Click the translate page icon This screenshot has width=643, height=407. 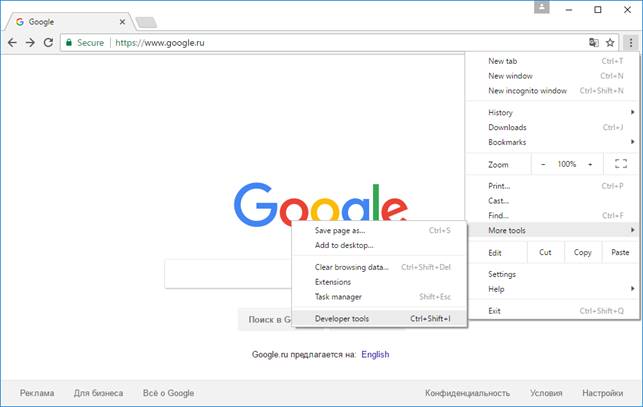pyautogui.click(x=593, y=43)
